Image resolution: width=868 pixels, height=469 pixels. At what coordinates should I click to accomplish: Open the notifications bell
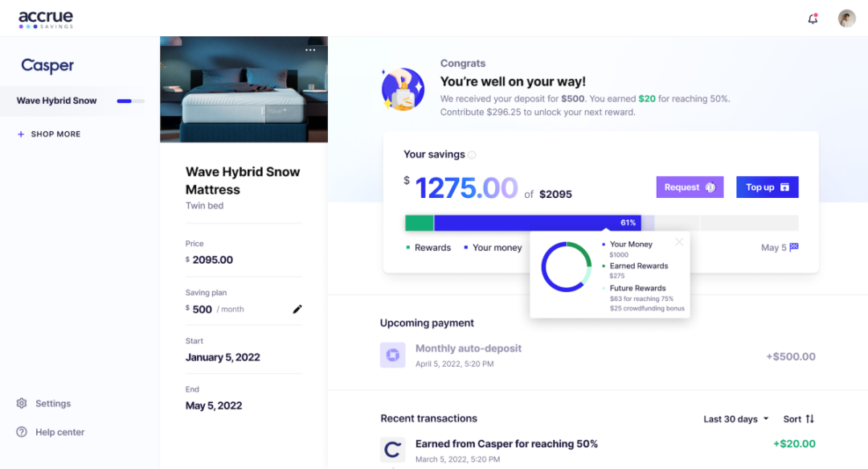coord(813,19)
